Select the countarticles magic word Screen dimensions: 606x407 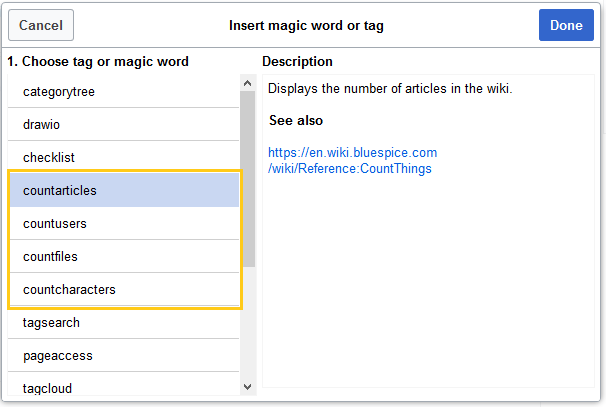(124, 190)
